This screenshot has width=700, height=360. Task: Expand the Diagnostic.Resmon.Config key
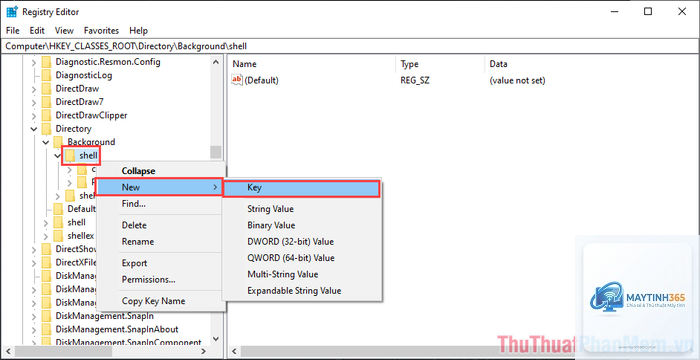tap(34, 62)
